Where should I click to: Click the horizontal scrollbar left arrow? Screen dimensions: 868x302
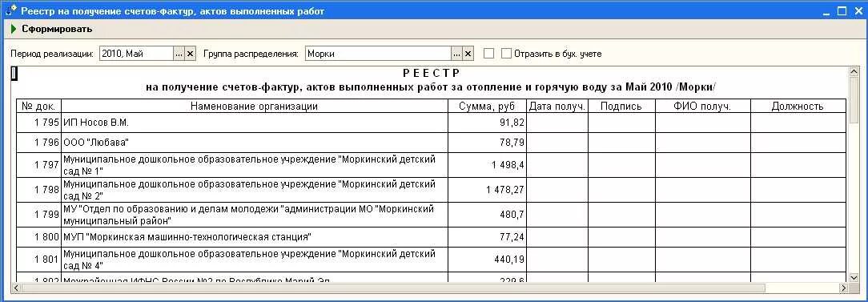[15, 288]
